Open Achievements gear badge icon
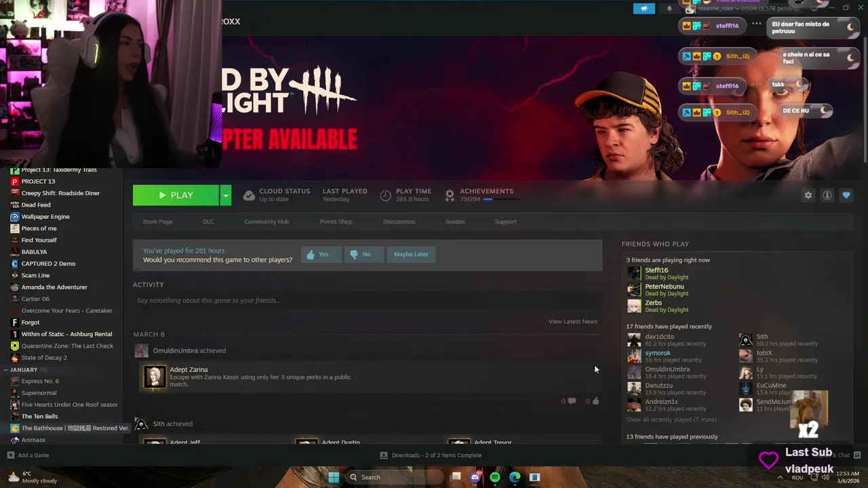This screenshot has height=488, width=868. coord(449,195)
